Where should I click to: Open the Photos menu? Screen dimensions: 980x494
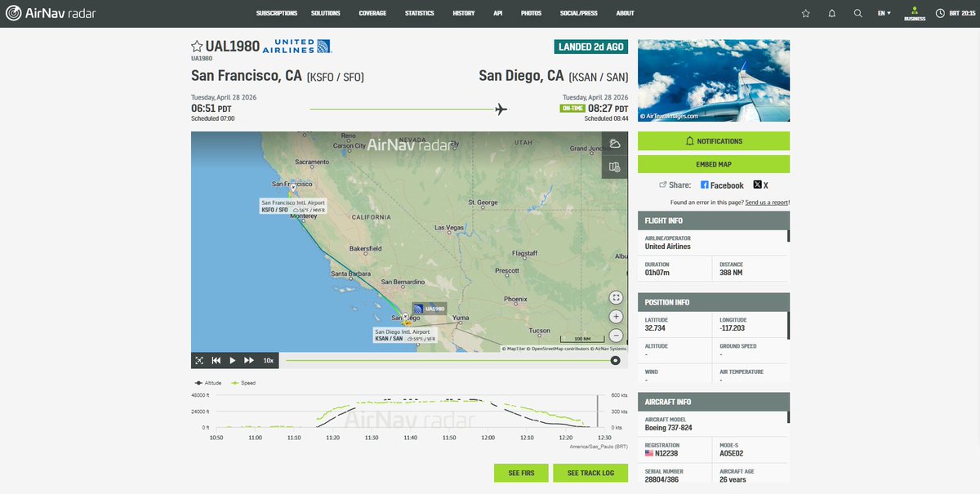point(531,13)
